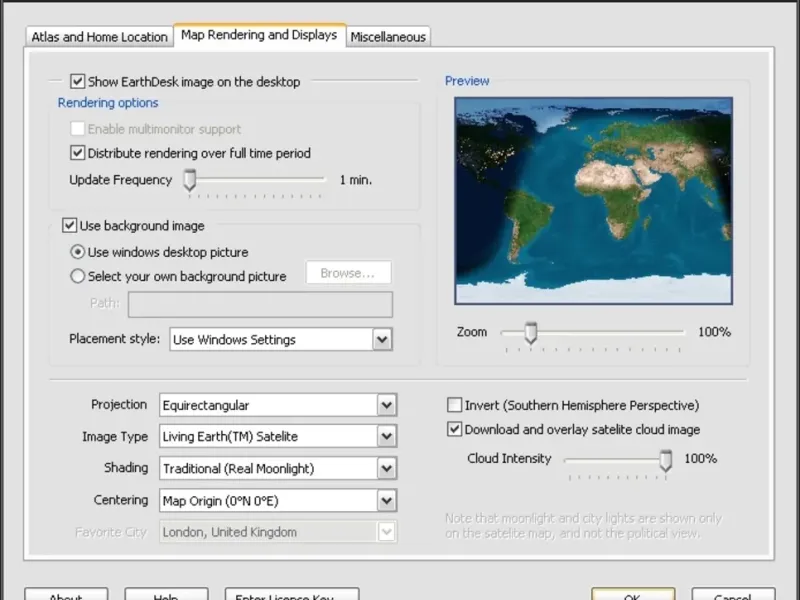
Task: Expand the Shading dropdown menu
Action: tap(387, 468)
